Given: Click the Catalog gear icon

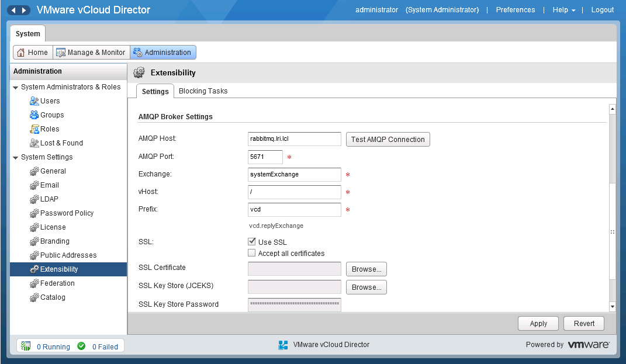Looking at the screenshot, I should point(34,297).
